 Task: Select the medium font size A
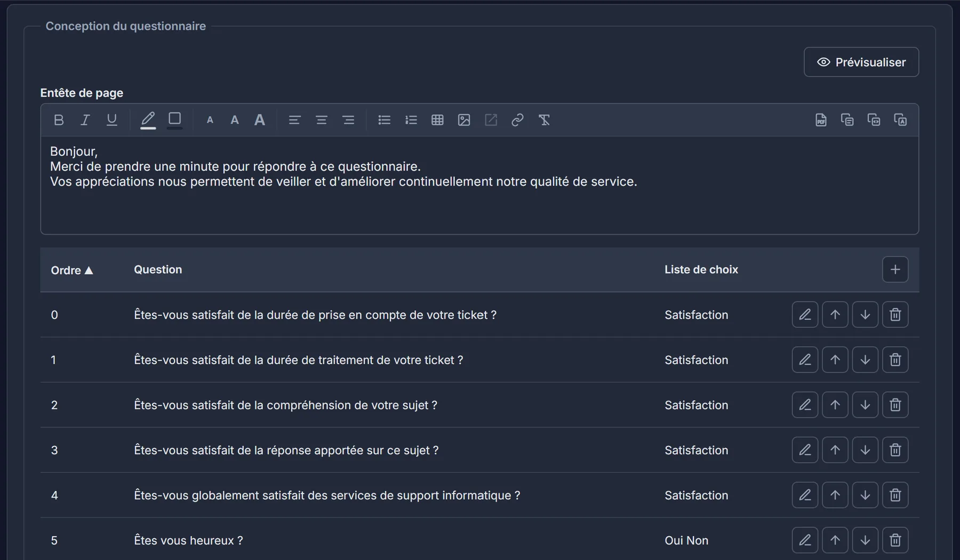pyautogui.click(x=234, y=120)
